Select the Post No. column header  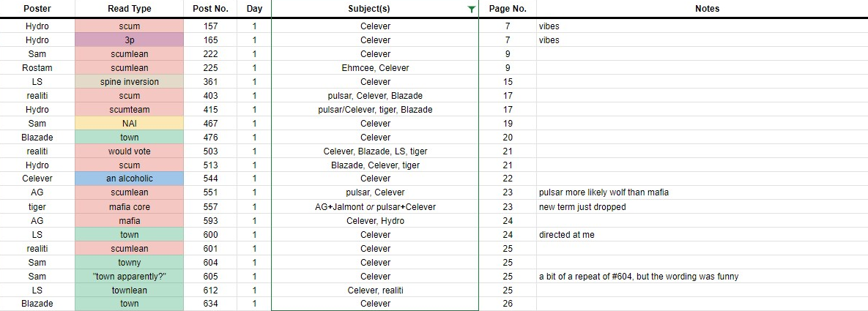click(210, 9)
